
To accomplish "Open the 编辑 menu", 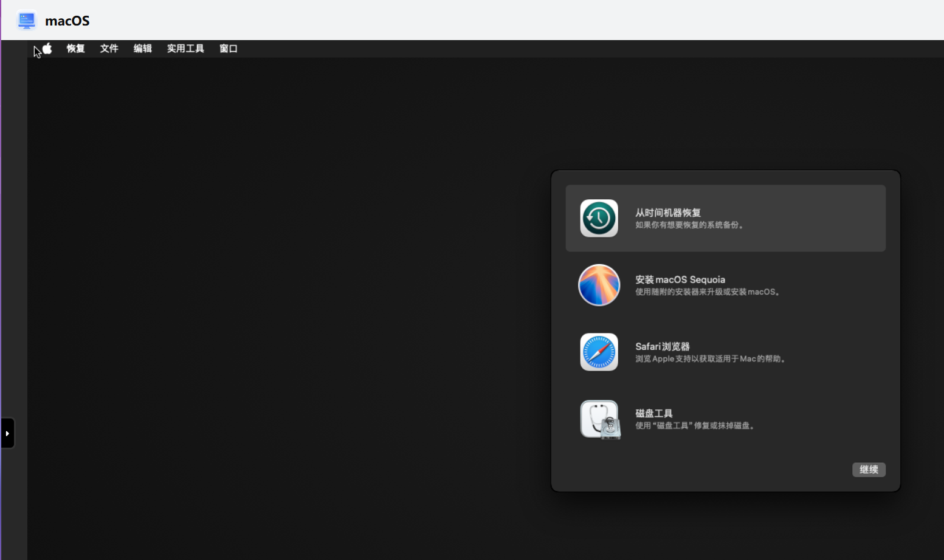I will [x=142, y=49].
